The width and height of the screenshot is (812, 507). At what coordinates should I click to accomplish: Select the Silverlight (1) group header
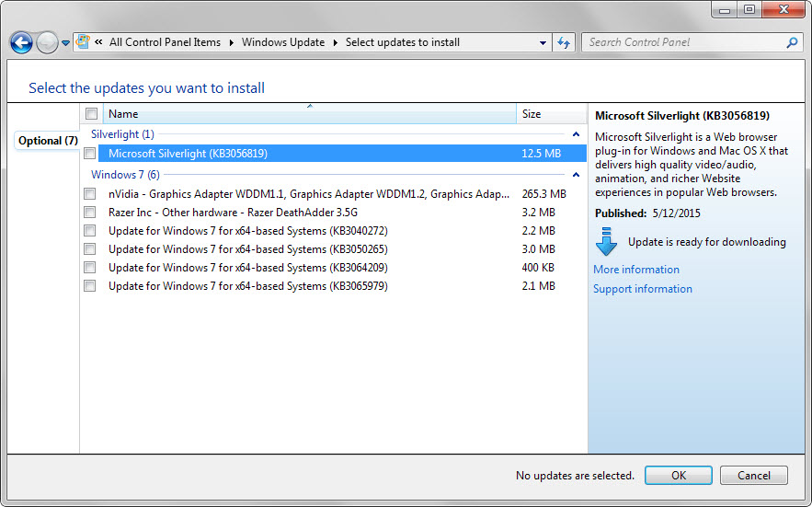[122, 134]
